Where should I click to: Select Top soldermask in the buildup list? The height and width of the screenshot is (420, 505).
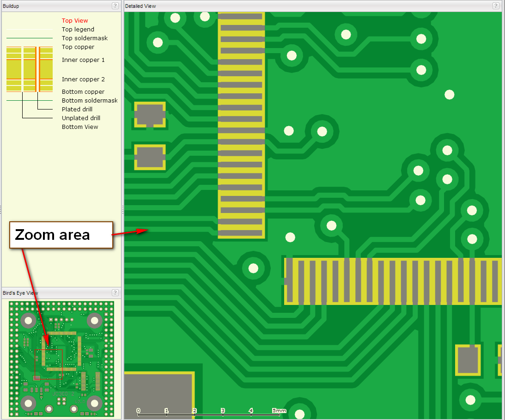(85, 38)
